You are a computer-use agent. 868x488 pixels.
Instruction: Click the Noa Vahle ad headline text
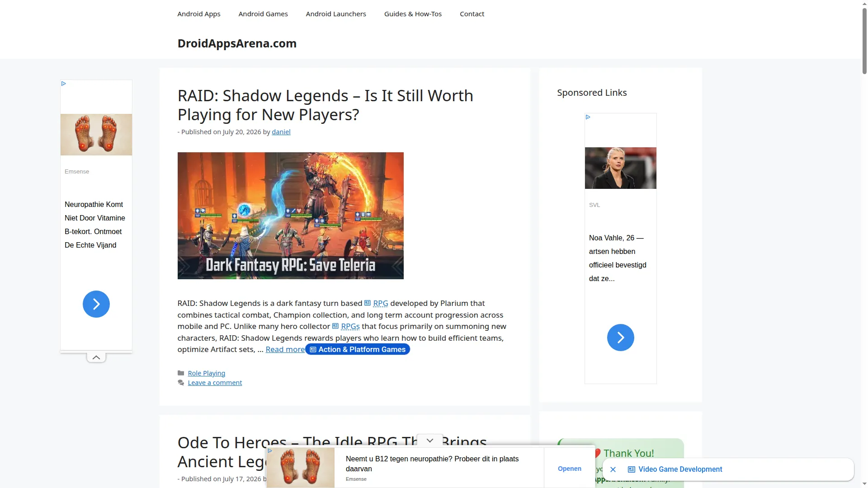(617, 258)
